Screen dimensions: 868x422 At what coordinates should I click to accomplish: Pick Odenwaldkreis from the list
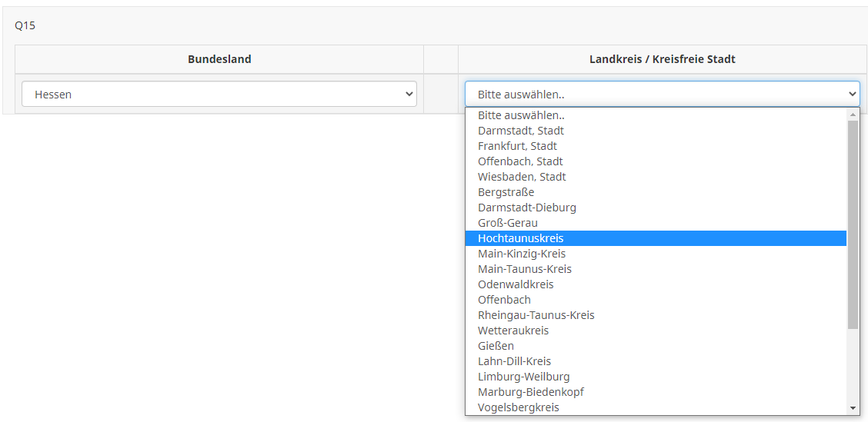(516, 284)
